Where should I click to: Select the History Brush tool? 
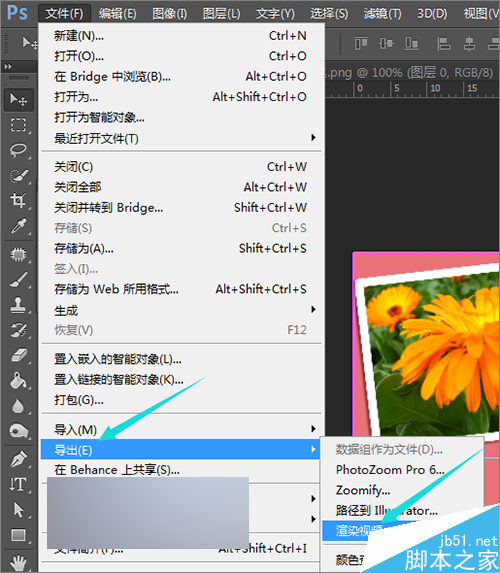coord(18,330)
